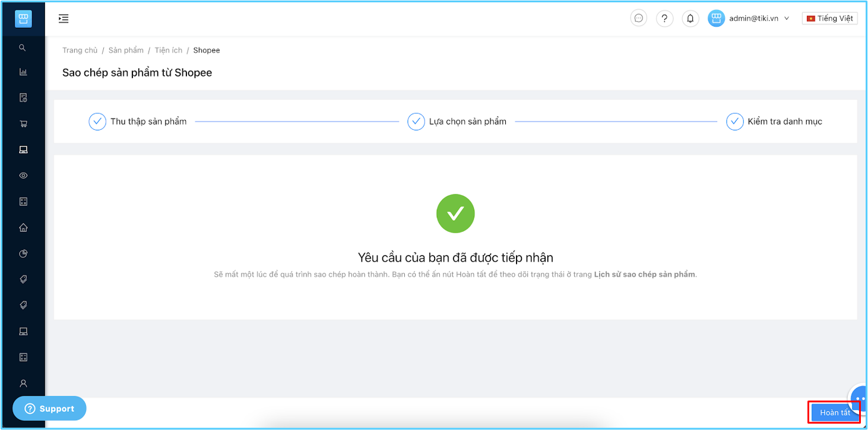The width and height of the screenshot is (868, 430).
Task: Go to Tiện ích breadcrumb
Action: 169,50
